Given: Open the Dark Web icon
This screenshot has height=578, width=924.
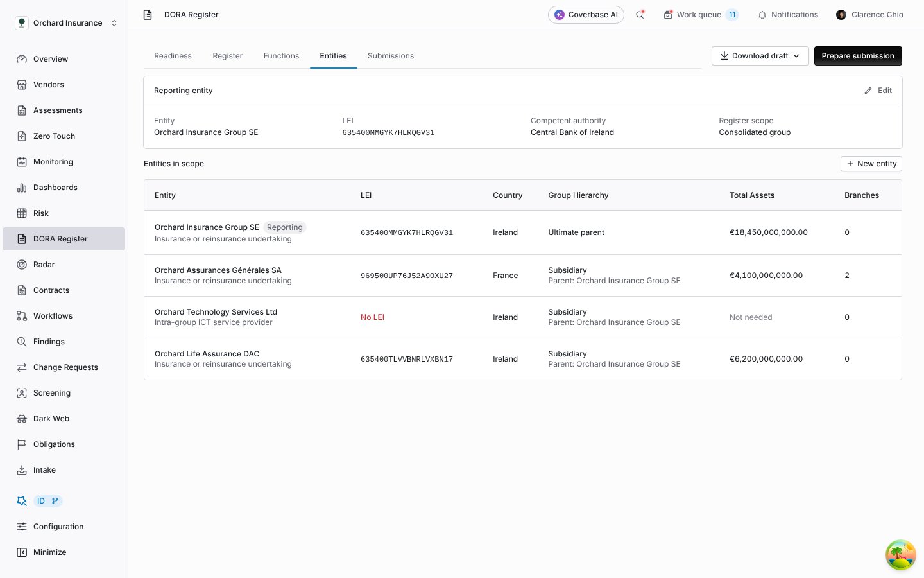Looking at the screenshot, I should pyautogui.click(x=22, y=419).
